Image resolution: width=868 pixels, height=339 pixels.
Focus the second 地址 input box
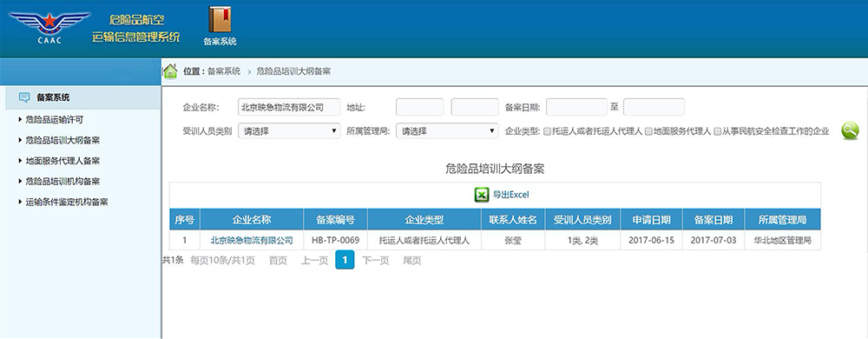coord(475,107)
